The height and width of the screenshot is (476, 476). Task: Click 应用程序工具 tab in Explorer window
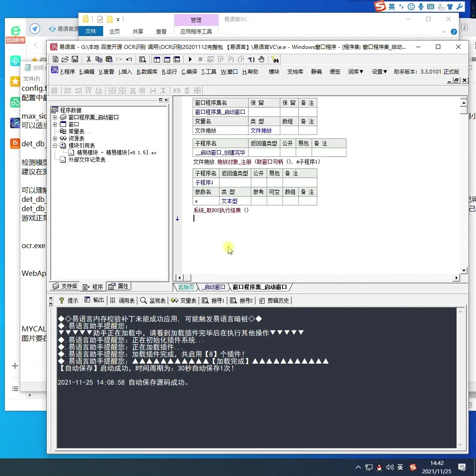(196, 31)
